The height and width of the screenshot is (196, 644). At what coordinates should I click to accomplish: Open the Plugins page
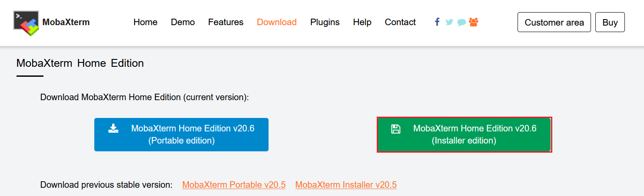(x=325, y=22)
